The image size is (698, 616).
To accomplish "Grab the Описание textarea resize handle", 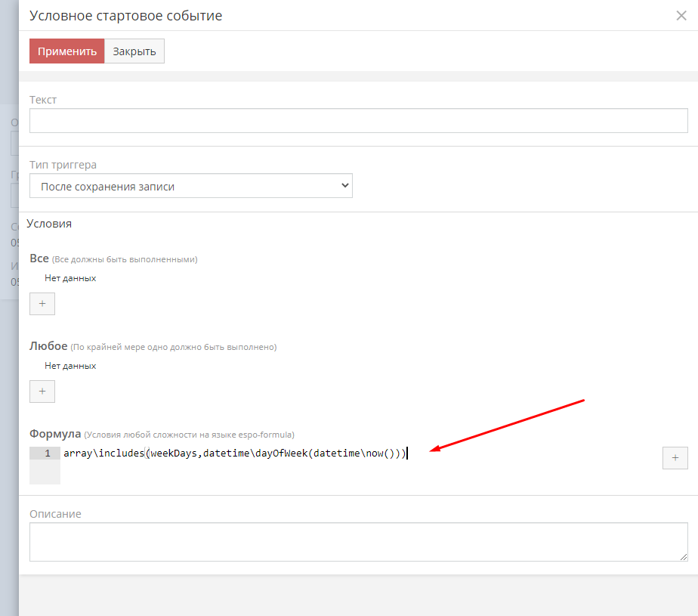I will [683, 556].
